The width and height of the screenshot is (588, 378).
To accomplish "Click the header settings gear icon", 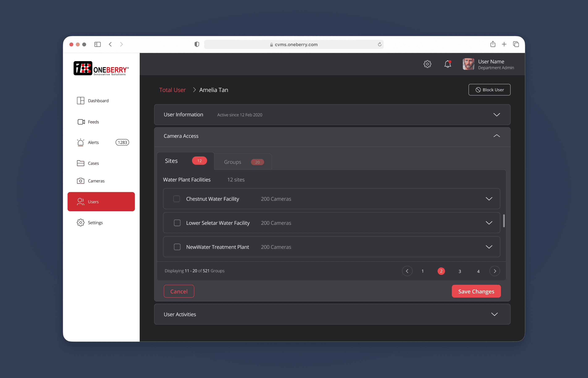I will (x=427, y=64).
